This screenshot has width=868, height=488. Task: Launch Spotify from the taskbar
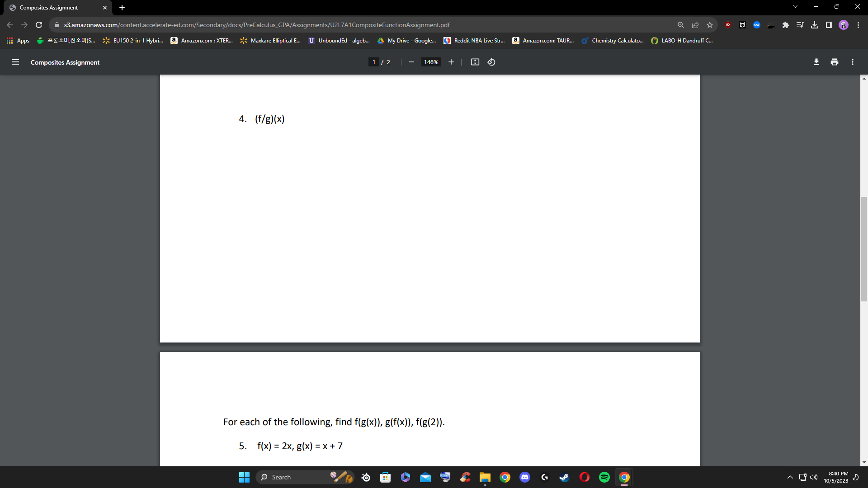tap(604, 477)
